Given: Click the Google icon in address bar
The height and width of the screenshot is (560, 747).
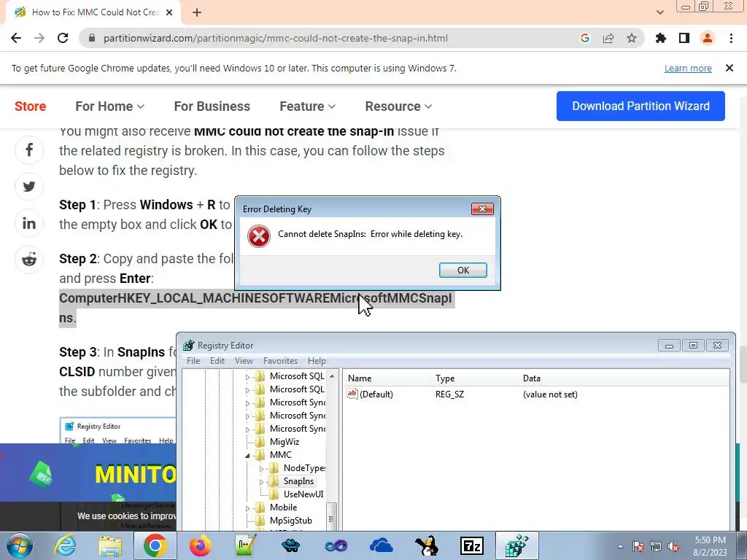Looking at the screenshot, I should click(585, 38).
